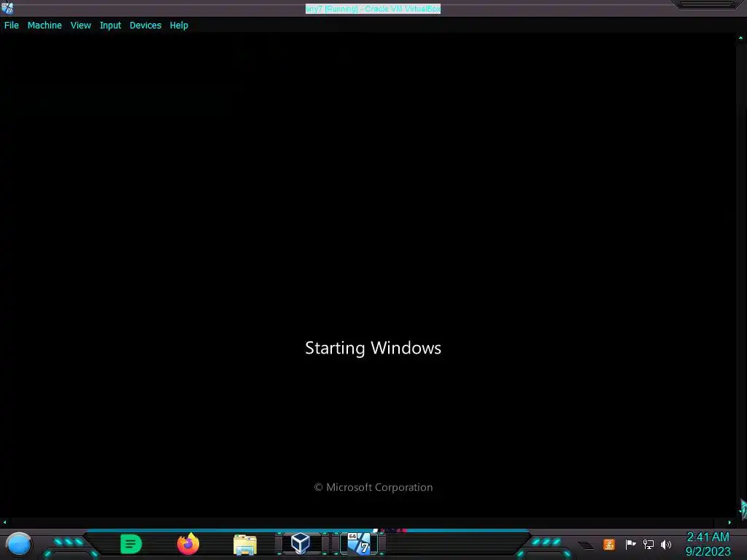Switch to VirtualBox Manager taskbar icon
Viewport: 747px width, 560px height.
coord(301,543)
